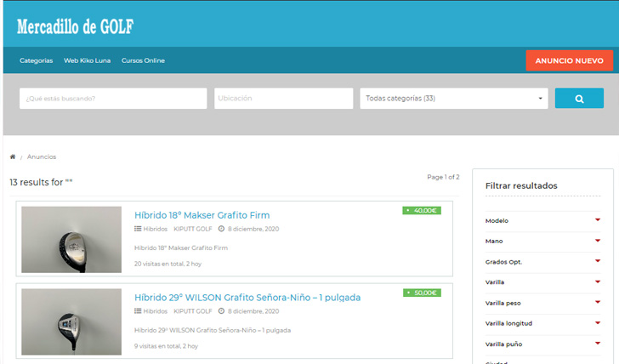Image resolution: width=619 pixels, height=364 pixels.
Task: Click the Anuncios breadcrumb
Action: pos(42,156)
